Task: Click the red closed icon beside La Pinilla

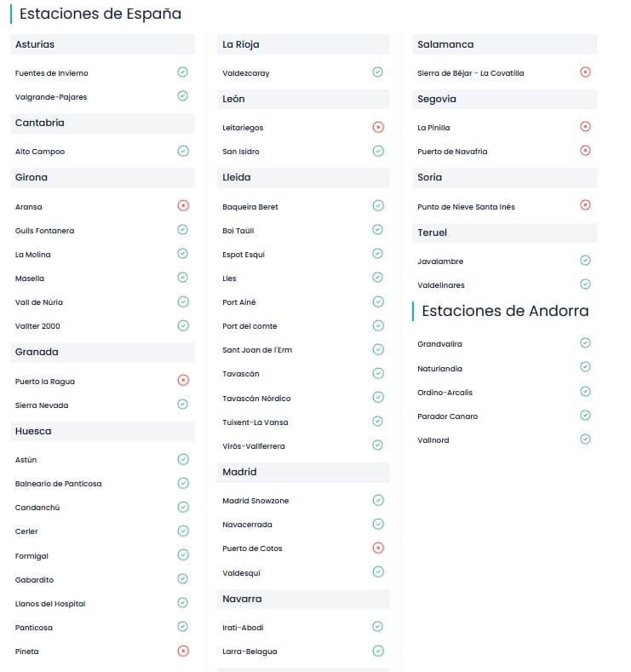Action: tap(585, 127)
